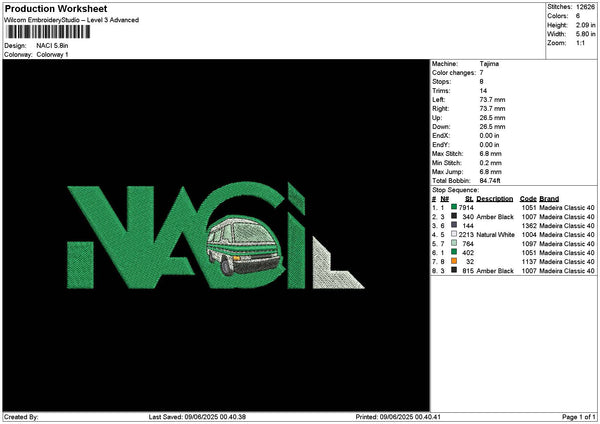The width and height of the screenshot is (600, 424).
Task: Click the Height value '2.09 in'
Action: (585, 25)
